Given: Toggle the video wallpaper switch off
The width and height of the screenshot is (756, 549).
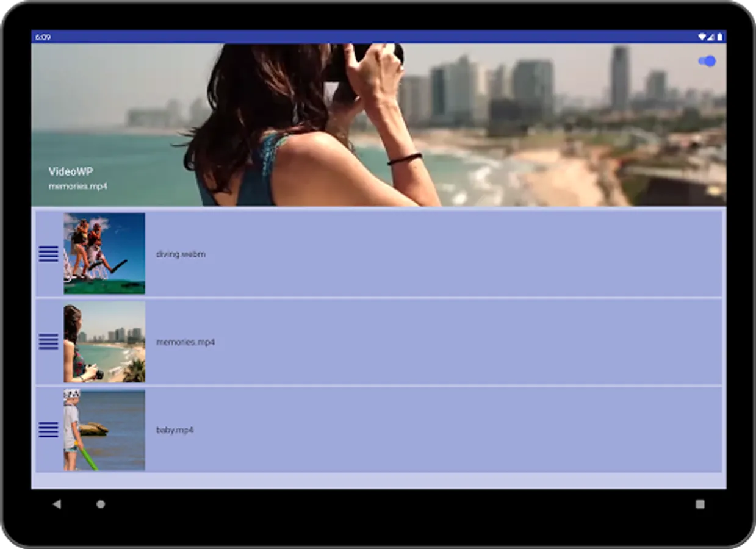Looking at the screenshot, I should click(707, 61).
